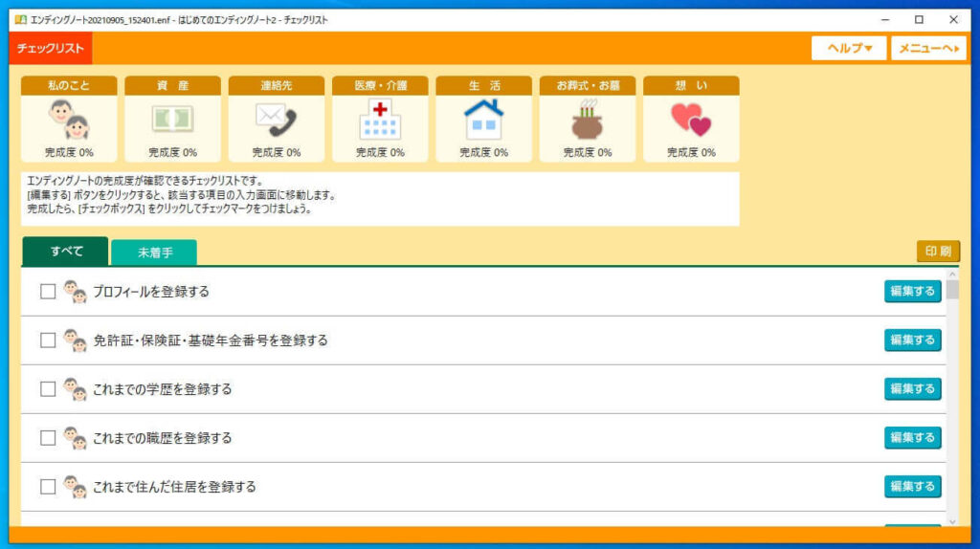The height and width of the screenshot is (549, 980).
Task: Open the 資産 money category card
Action: point(172,119)
